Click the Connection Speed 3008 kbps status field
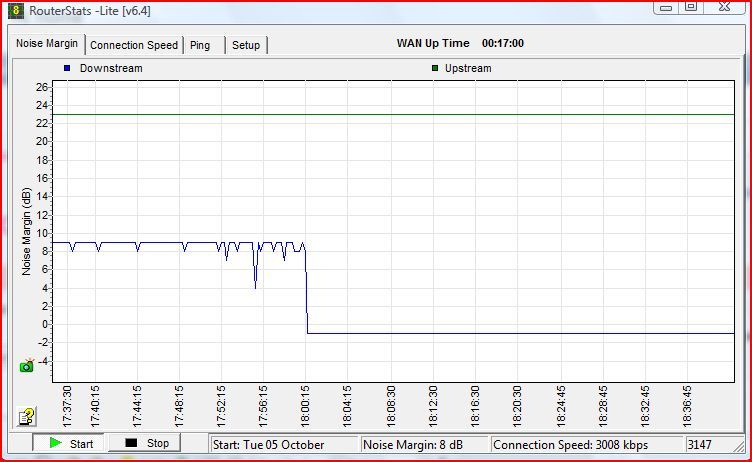The width and height of the screenshot is (752, 462). 586,444
